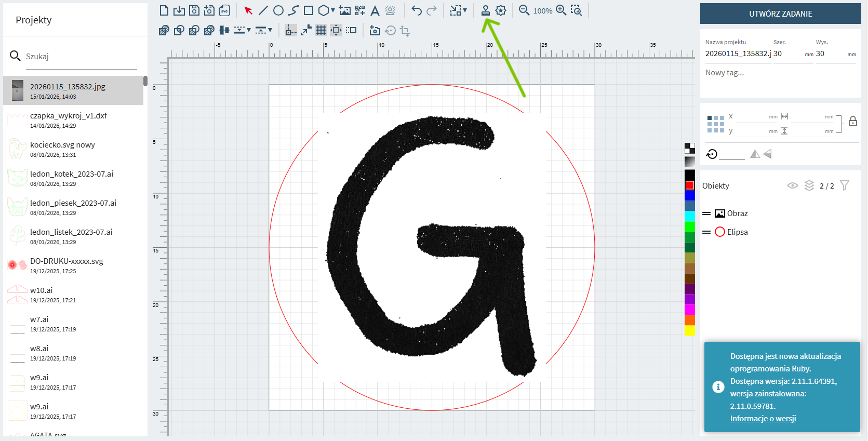Click the Szukaj search field
The width and height of the screenshot is (868, 441).
coord(81,57)
